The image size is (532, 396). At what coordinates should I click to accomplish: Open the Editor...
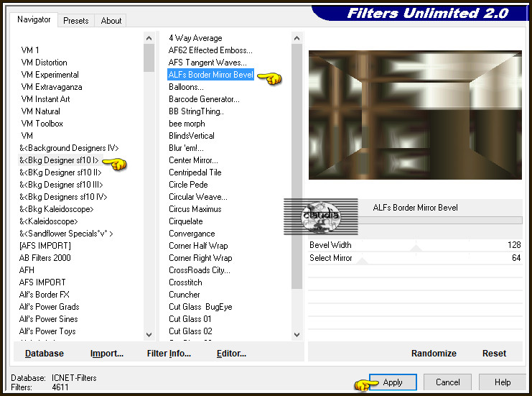point(231,354)
